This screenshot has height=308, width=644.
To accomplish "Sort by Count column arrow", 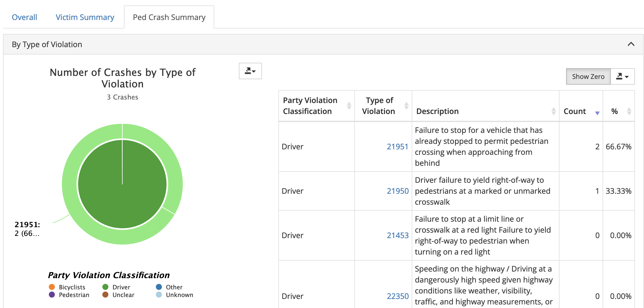I will click(x=597, y=113).
